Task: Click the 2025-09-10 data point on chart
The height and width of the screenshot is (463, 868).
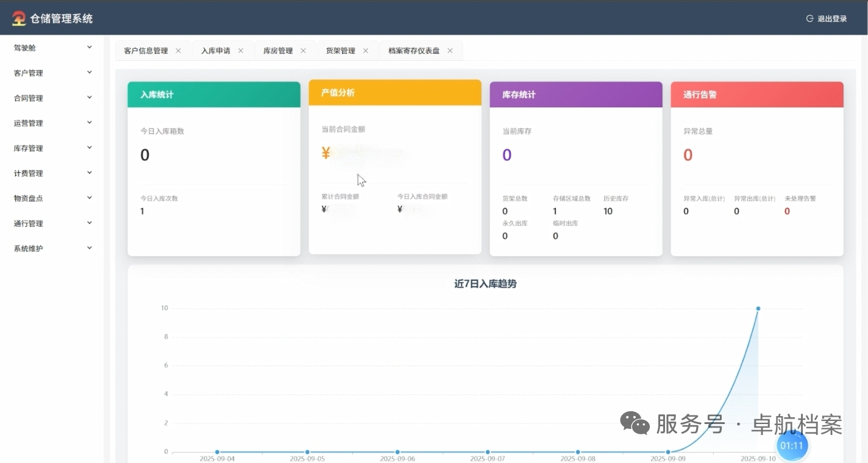Action: pyautogui.click(x=758, y=308)
